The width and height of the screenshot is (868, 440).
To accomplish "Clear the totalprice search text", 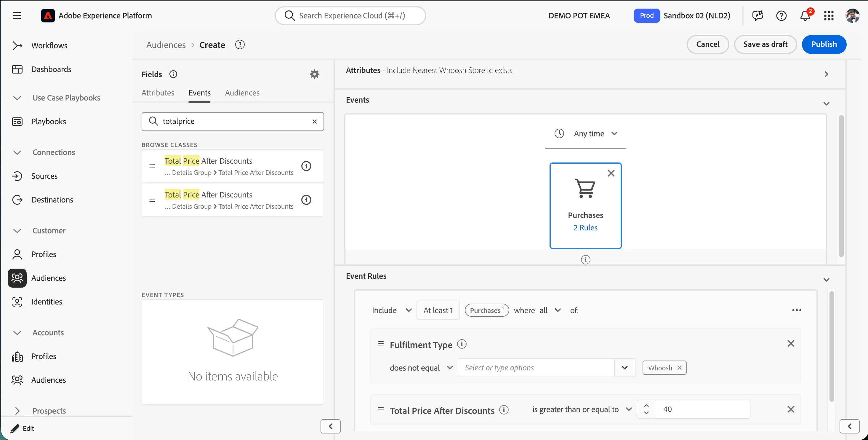I will [314, 121].
